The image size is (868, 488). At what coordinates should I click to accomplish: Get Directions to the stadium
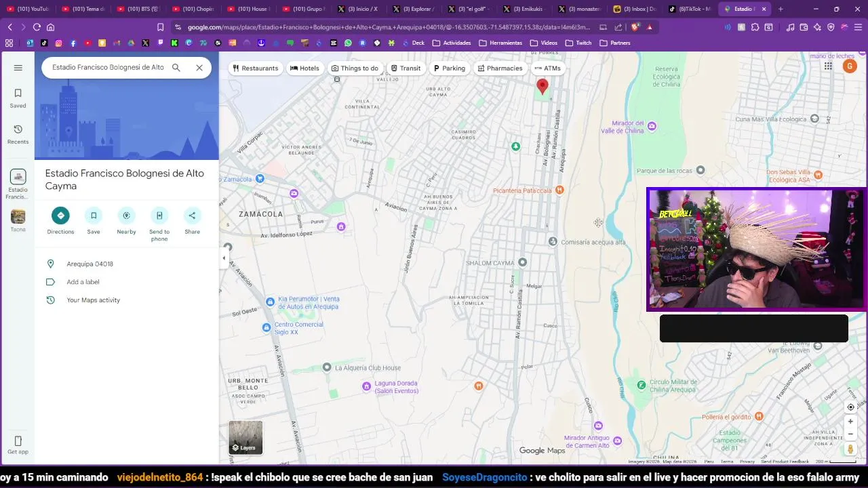coord(60,221)
